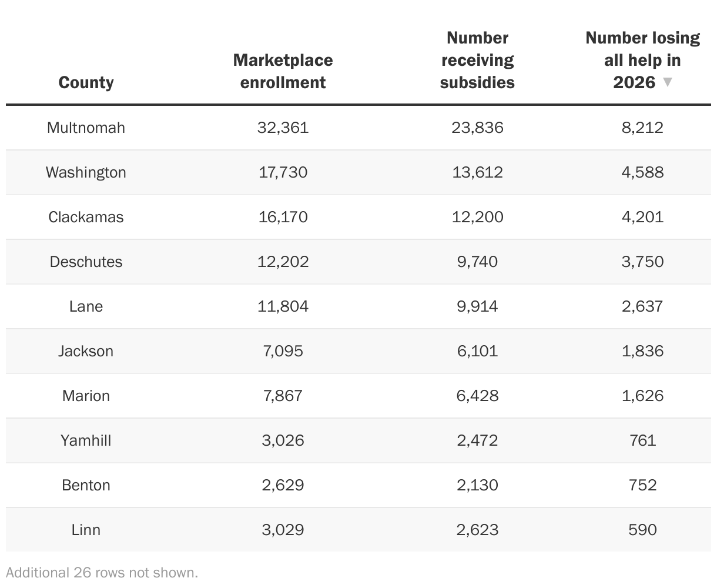Click the Jackson county name
717x588 pixels.
click(x=86, y=351)
